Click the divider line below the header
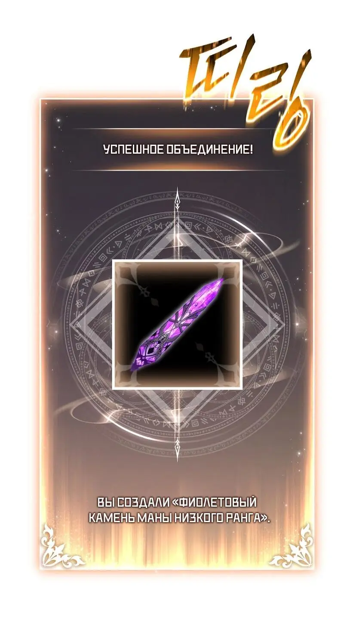 [x=176, y=170]
